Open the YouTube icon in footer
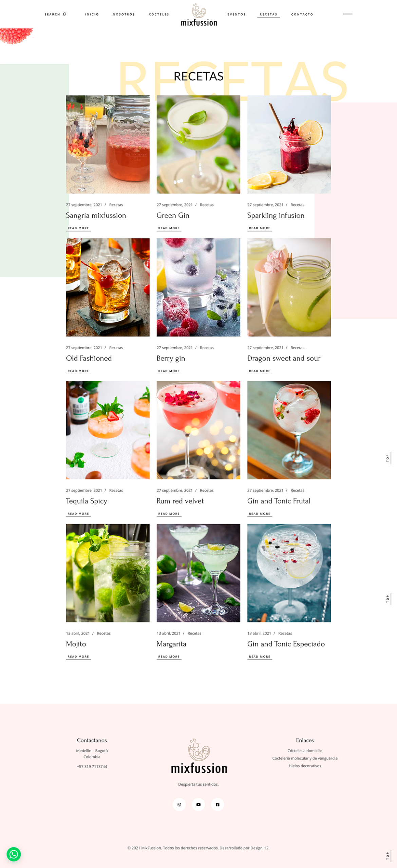This screenshot has width=397, height=868. [198, 804]
